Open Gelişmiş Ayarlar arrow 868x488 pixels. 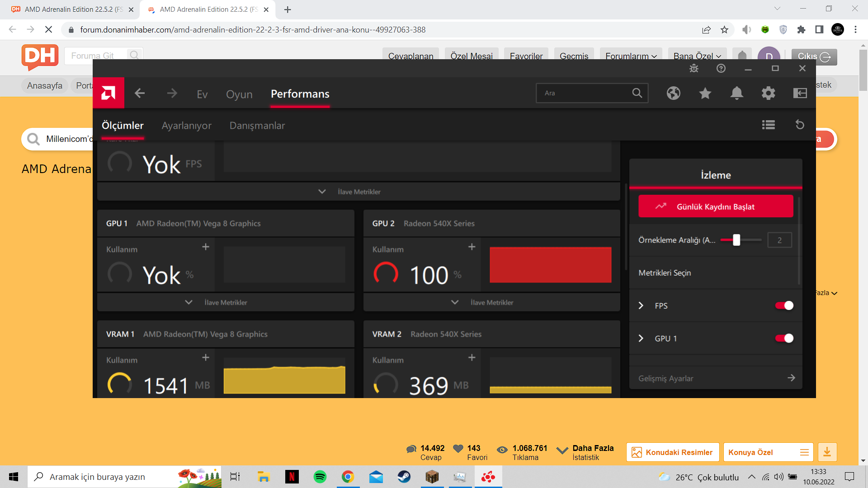(791, 378)
